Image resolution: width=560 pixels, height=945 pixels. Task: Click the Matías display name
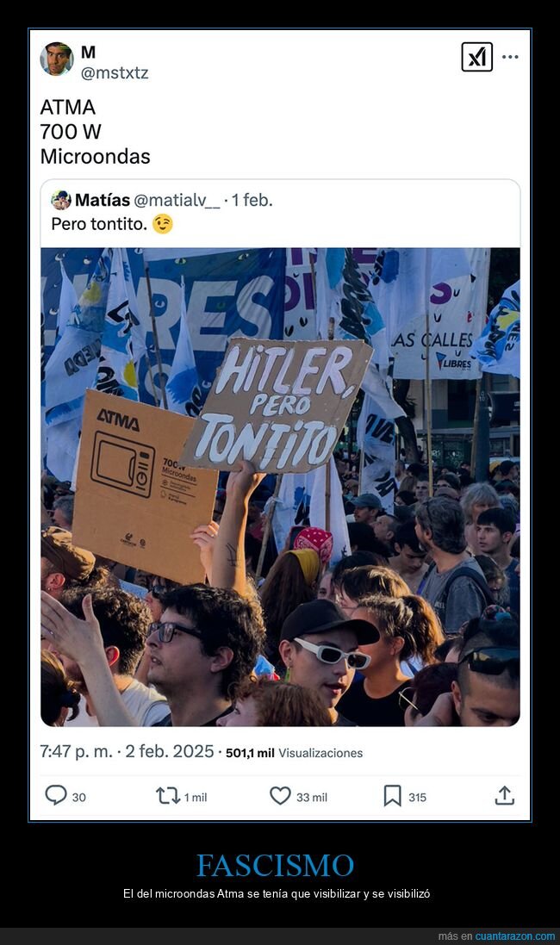coord(103,200)
